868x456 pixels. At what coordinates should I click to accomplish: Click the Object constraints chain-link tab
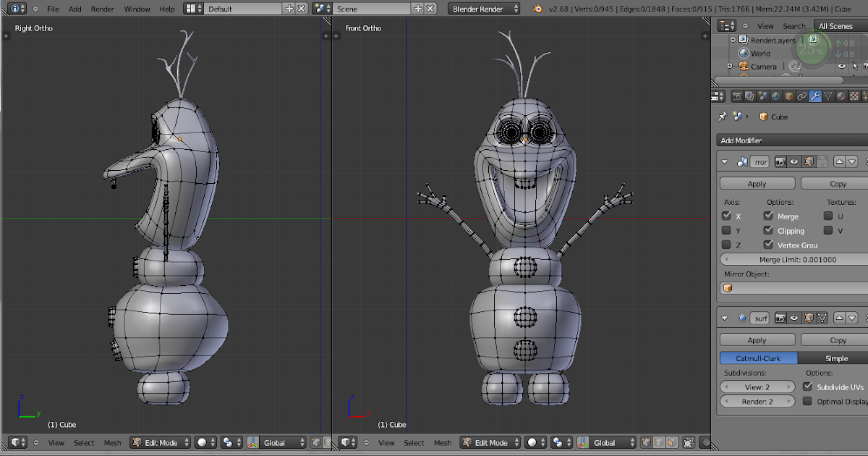[x=802, y=96]
